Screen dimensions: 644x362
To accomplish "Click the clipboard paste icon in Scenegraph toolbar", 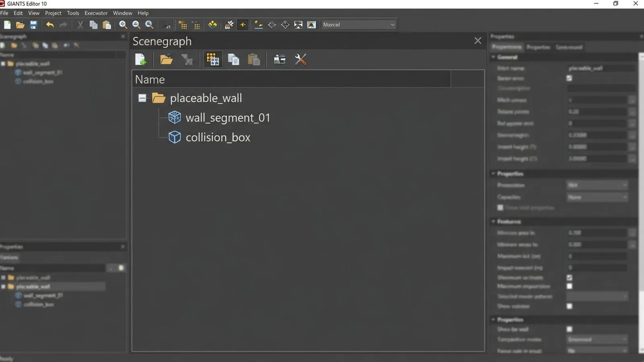I will point(254,60).
